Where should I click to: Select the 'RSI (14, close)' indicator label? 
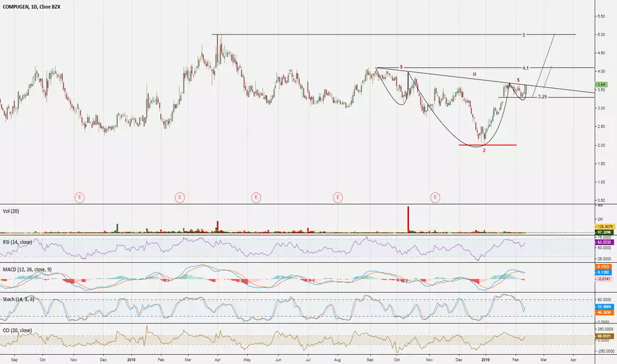[17, 242]
